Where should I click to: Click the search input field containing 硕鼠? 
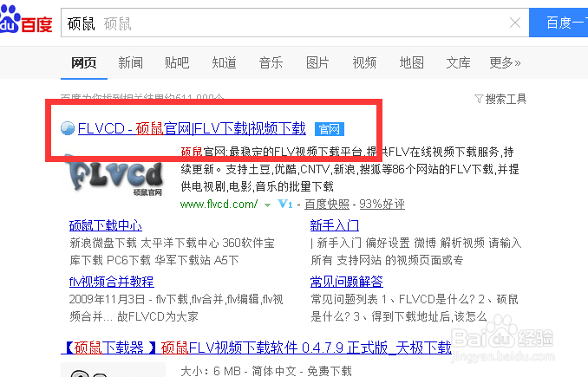click(x=295, y=23)
